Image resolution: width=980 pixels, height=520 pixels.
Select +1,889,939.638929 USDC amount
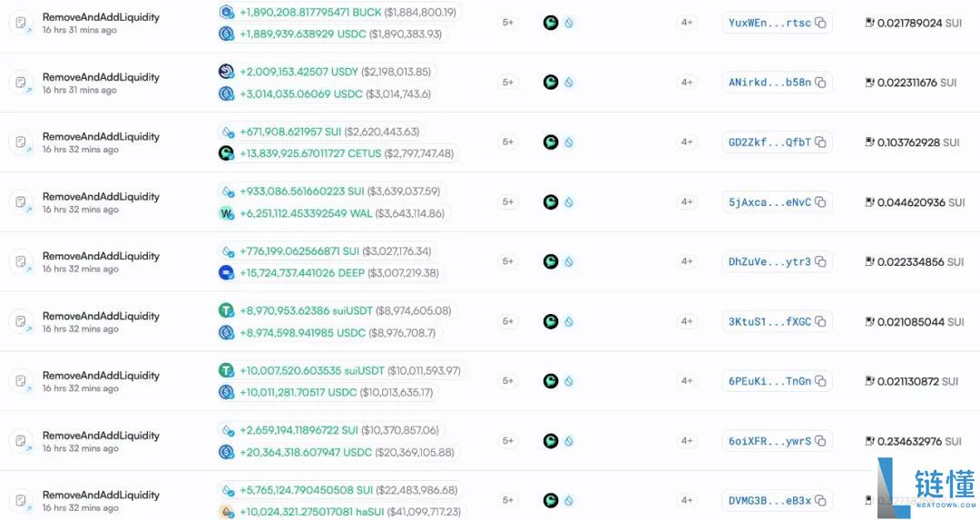(x=303, y=34)
